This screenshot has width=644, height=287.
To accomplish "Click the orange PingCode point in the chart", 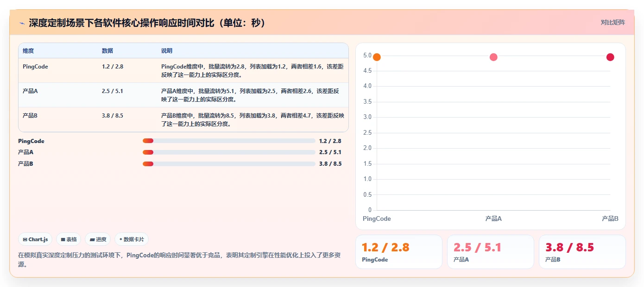I will [x=377, y=57].
